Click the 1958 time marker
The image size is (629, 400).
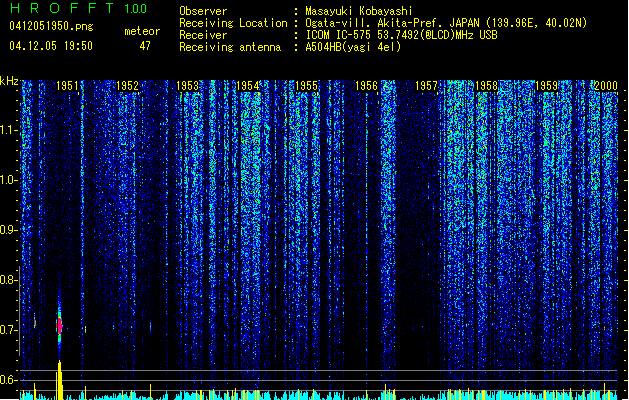coord(486,86)
